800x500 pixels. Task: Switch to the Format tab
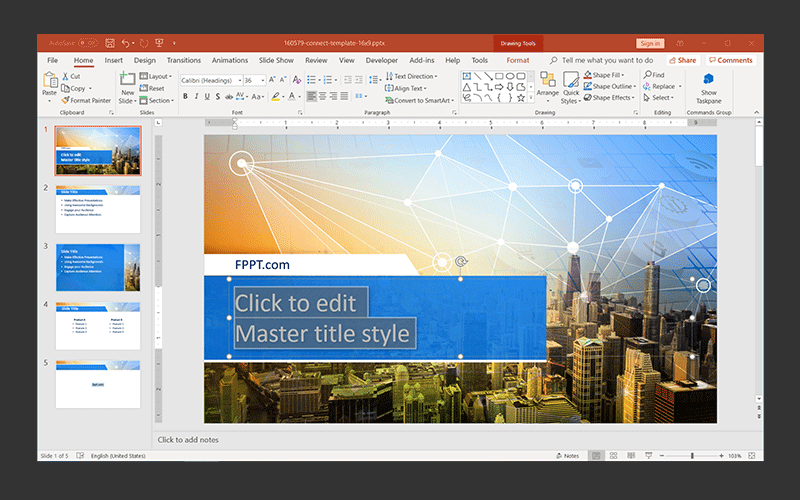coord(517,60)
